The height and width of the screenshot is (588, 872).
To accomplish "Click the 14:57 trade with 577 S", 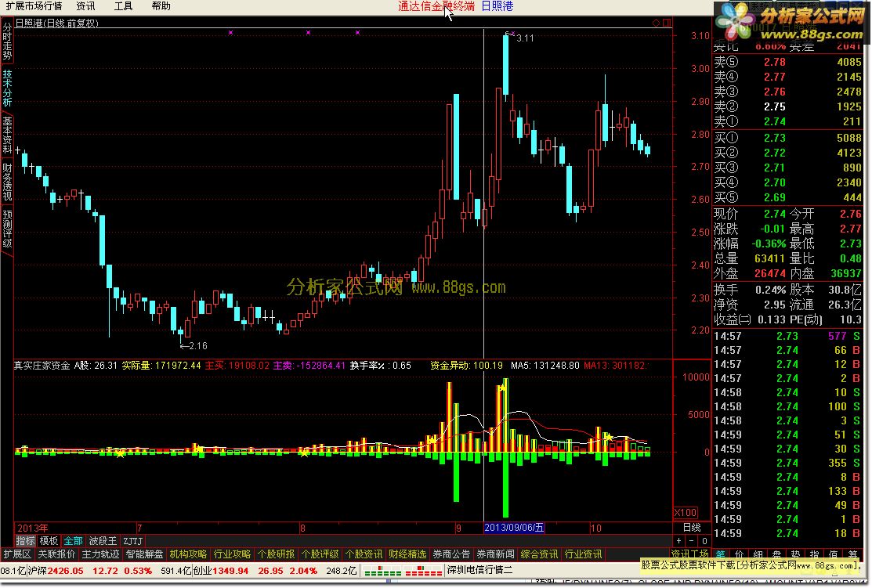I will coord(787,336).
